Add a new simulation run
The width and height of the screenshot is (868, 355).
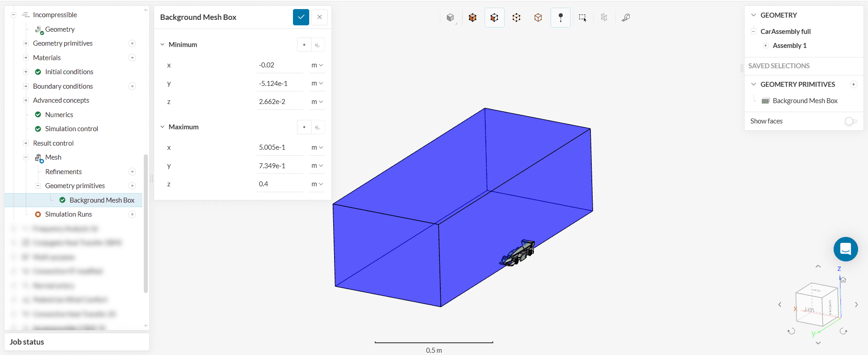(132, 214)
